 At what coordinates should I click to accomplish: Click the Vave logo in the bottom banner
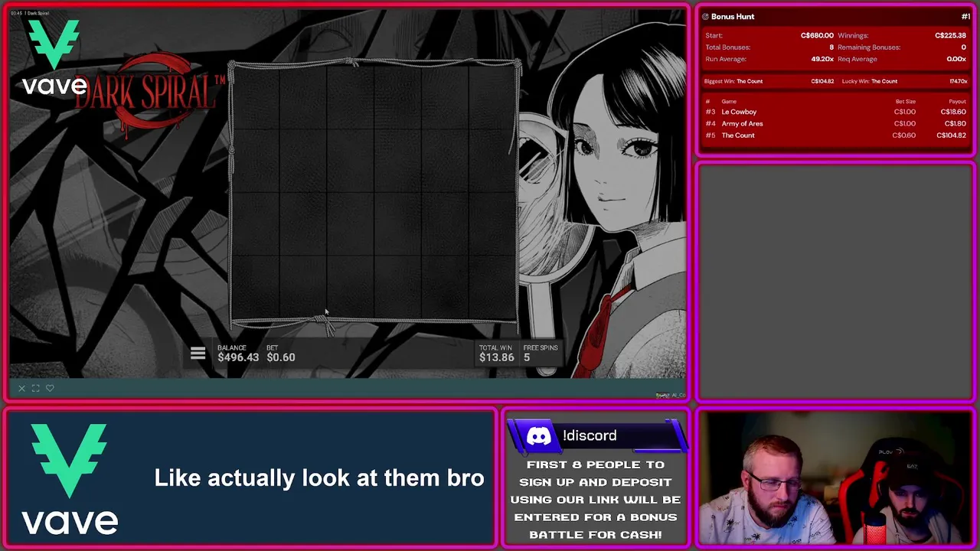click(70, 480)
